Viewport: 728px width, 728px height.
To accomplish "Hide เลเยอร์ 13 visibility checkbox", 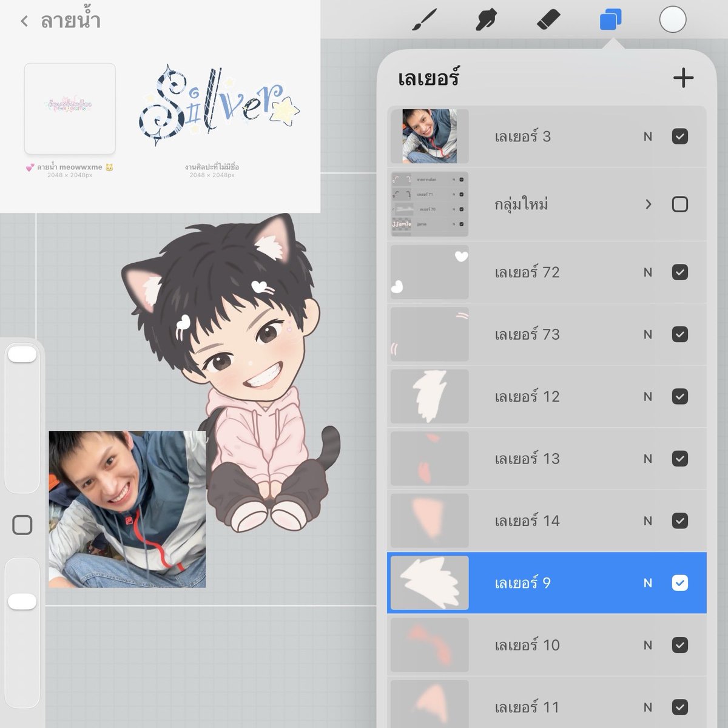I will (680, 459).
